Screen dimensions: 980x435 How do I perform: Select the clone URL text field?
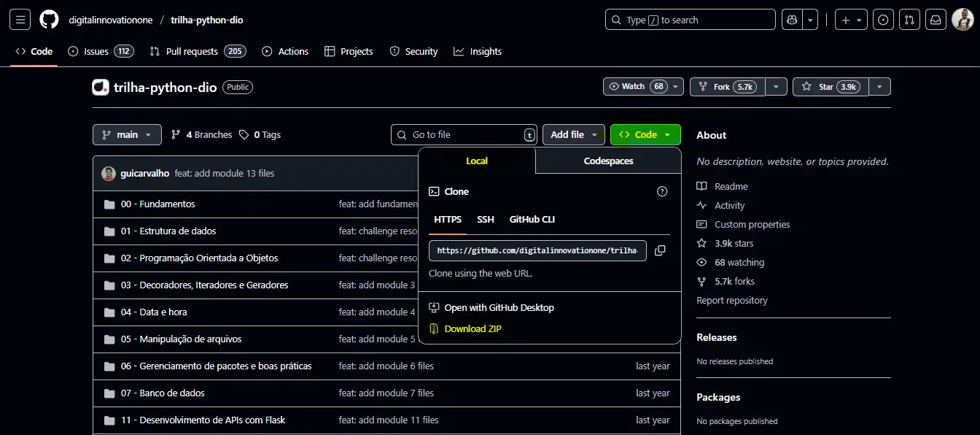click(537, 250)
